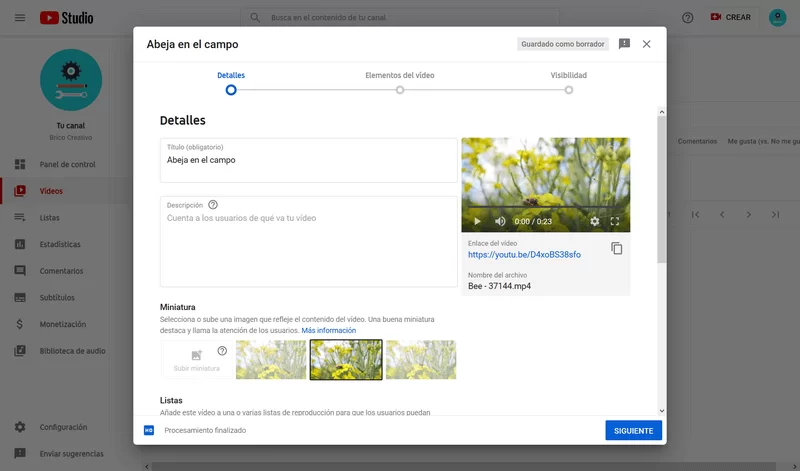Go to next page in background table
This screenshot has width=800, height=471.
748,215
